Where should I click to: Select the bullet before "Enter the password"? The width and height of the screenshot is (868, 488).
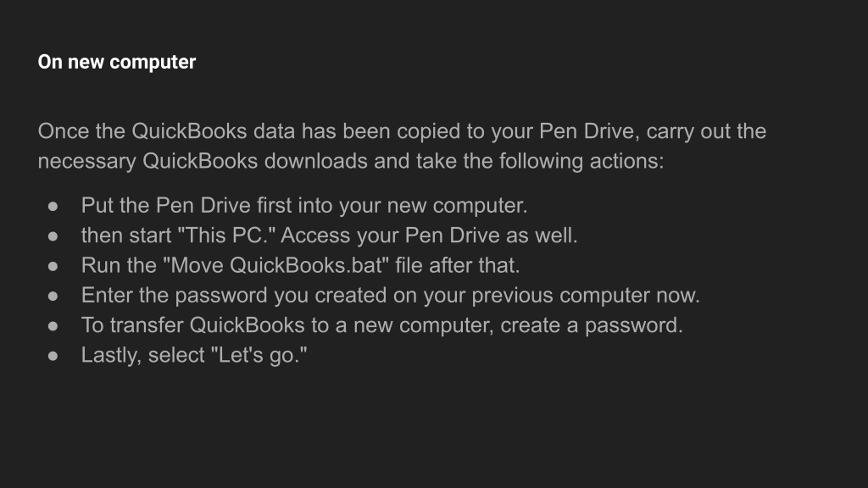pos(53,296)
